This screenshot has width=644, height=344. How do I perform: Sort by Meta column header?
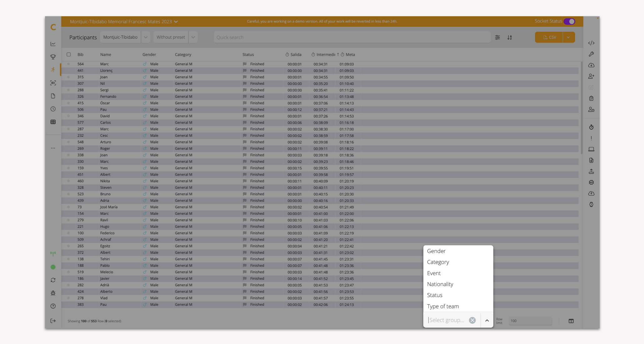coord(348,54)
